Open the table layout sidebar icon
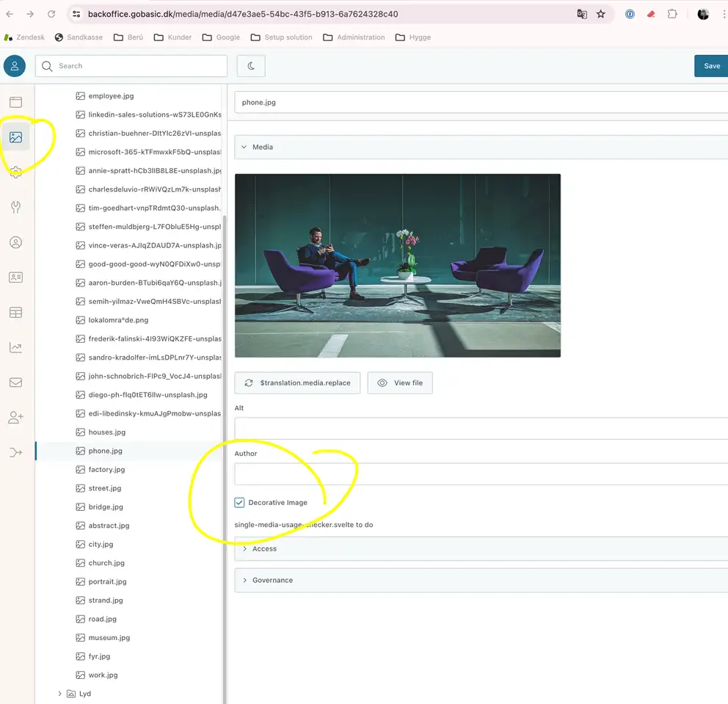 pyautogui.click(x=15, y=313)
